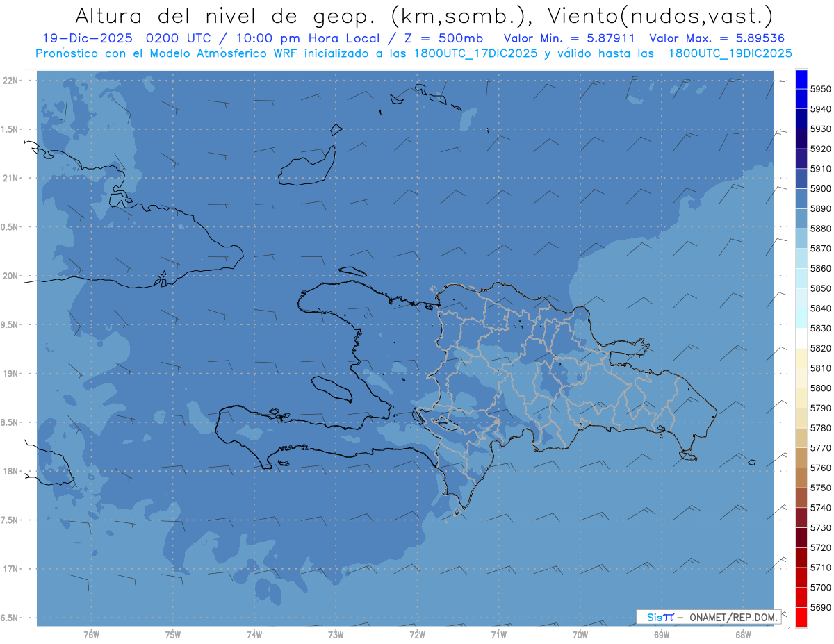Click the 5740 color bar label
The height and width of the screenshot is (644, 834).
tap(821, 508)
